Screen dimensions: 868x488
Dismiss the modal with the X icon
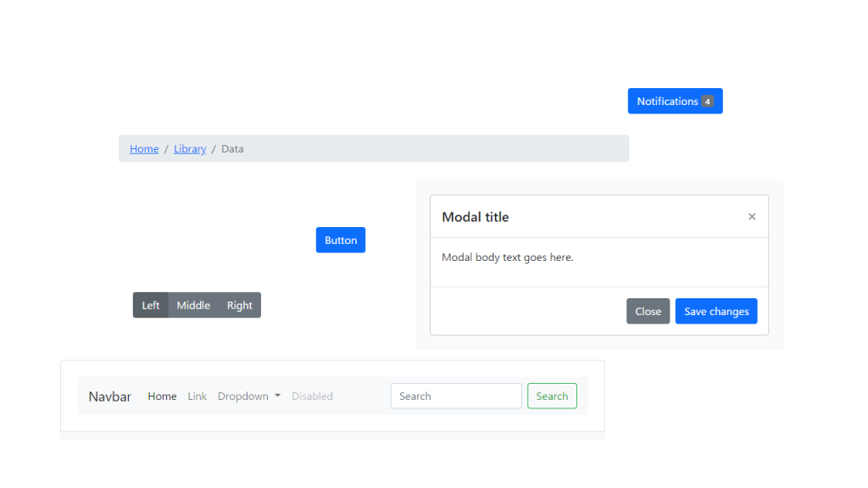point(752,216)
